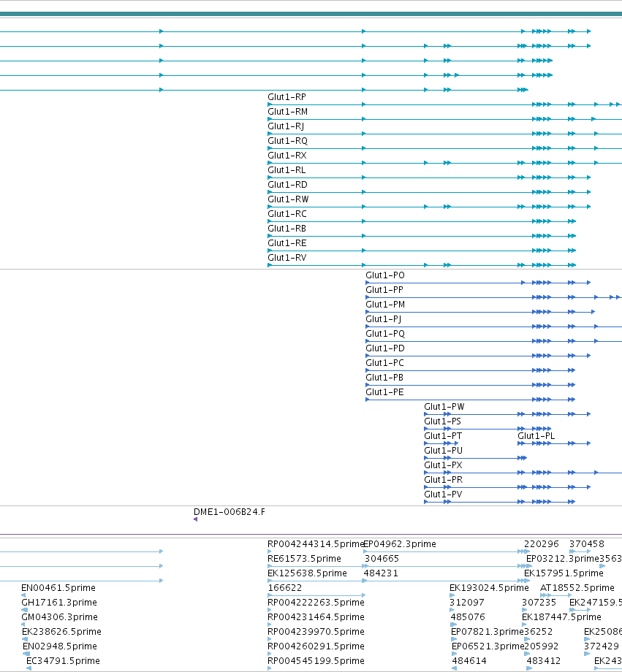Choose the Glut1-PJ protein label
The height and width of the screenshot is (672, 622).
(383, 319)
